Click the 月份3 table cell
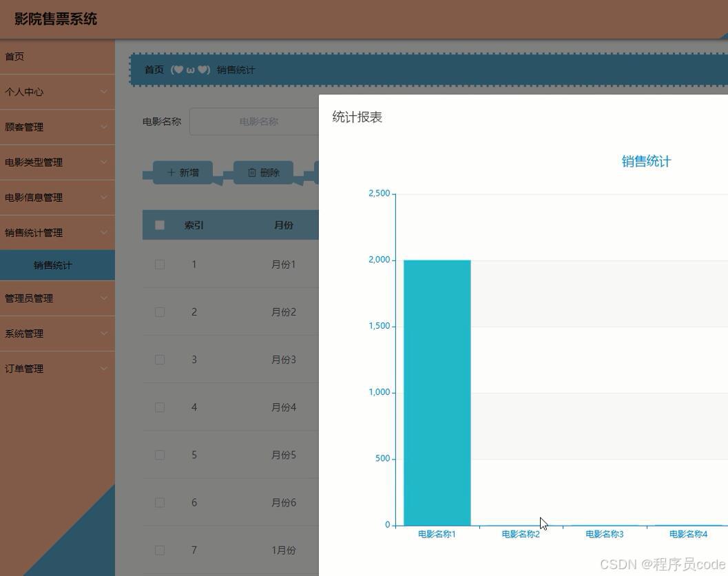 click(283, 360)
